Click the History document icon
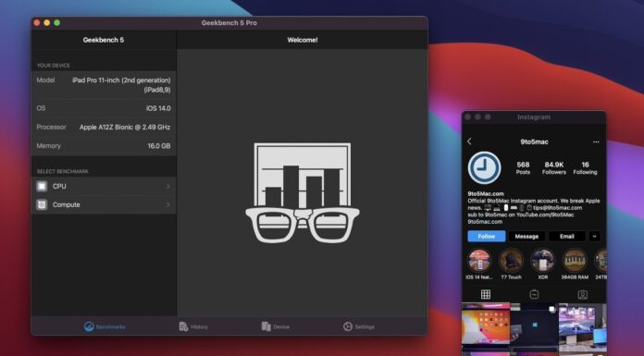This screenshot has width=644, height=356. 183,326
